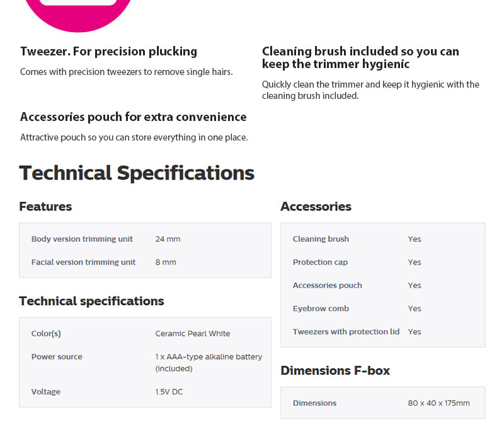Select the Accessories section heading
The image size is (504, 431).
316,207
